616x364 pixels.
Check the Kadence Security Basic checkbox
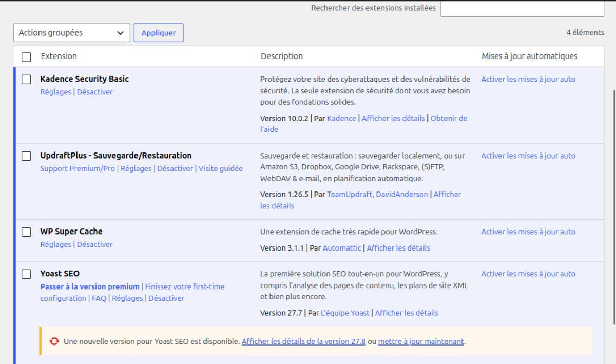(26, 80)
